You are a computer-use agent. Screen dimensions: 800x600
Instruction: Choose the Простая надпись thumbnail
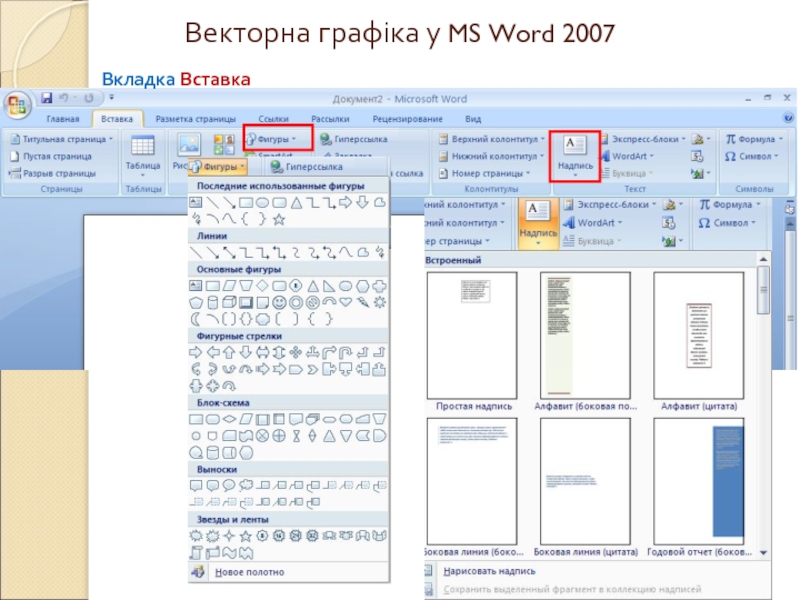472,336
